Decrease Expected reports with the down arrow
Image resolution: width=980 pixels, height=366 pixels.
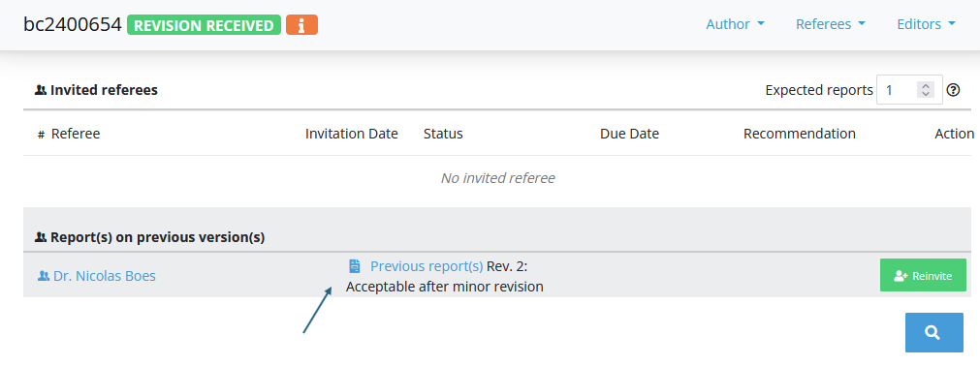(926, 94)
